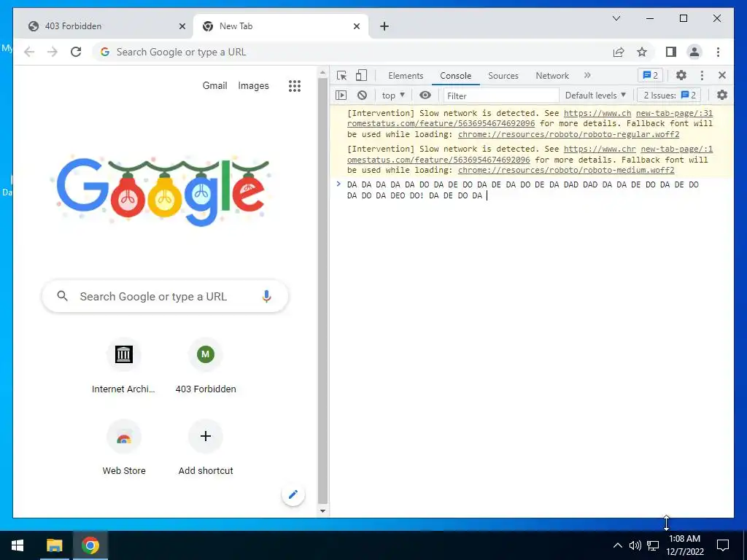The image size is (747, 560).
Task: Open the Chrome profile menu
Action: 694,52
